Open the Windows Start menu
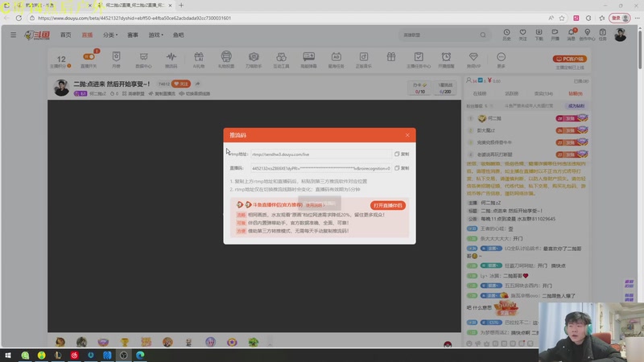 click(8, 355)
